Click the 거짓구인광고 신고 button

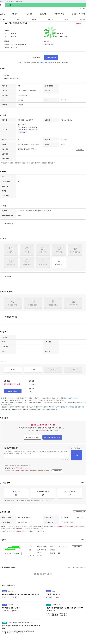click(x=79, y=512)
